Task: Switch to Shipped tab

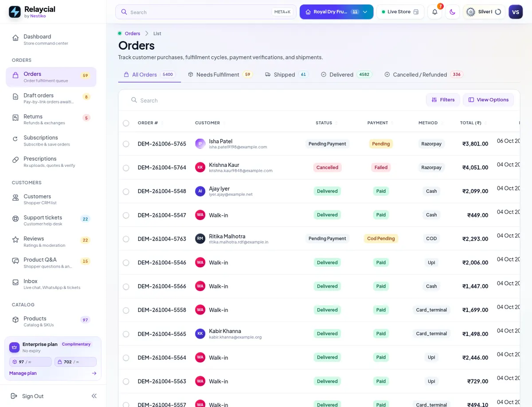Action: pyautogui.click(x=286, y=75)
